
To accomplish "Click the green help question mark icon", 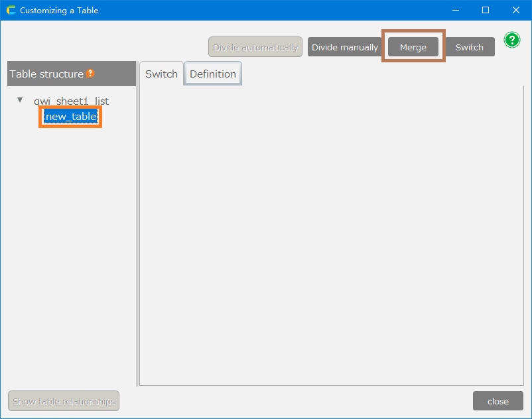I will tap(511, 40).
